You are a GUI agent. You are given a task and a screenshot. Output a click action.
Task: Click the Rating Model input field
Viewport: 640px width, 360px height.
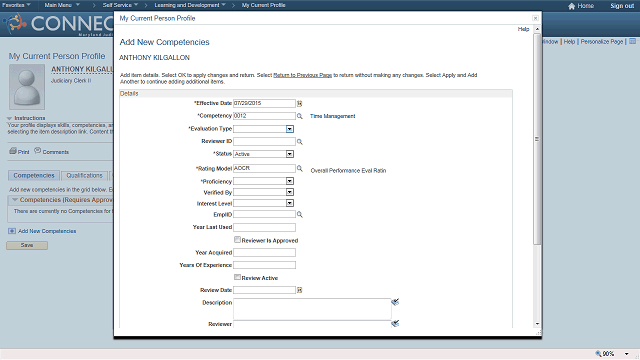[x=264, y=168]
